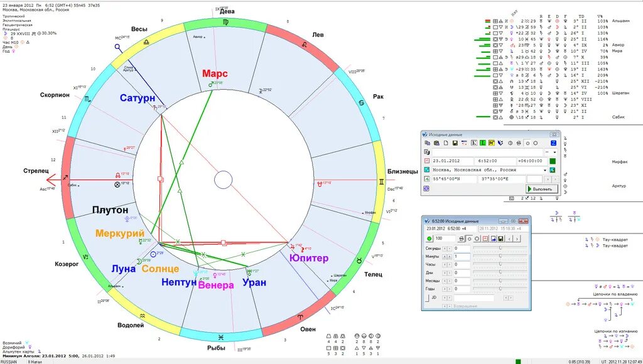Open the dropdown next to the chart name field
The image size is (643, 364).
click(554, 153)
